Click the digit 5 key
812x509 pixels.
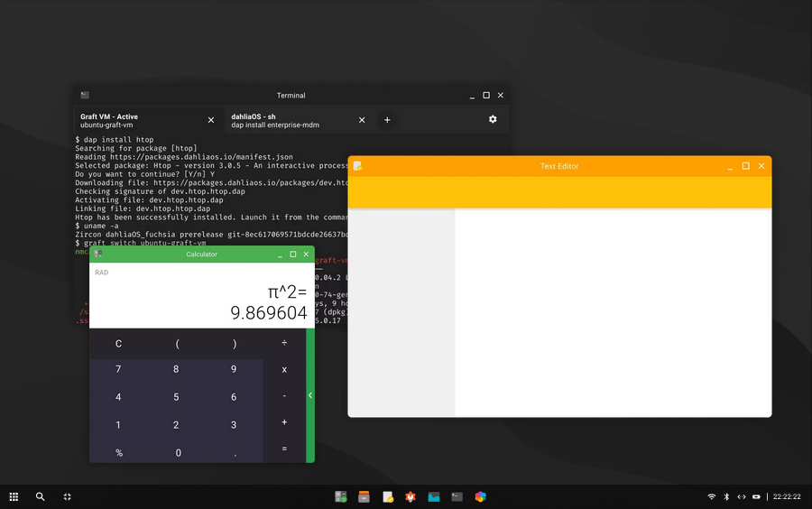(176, 397)
